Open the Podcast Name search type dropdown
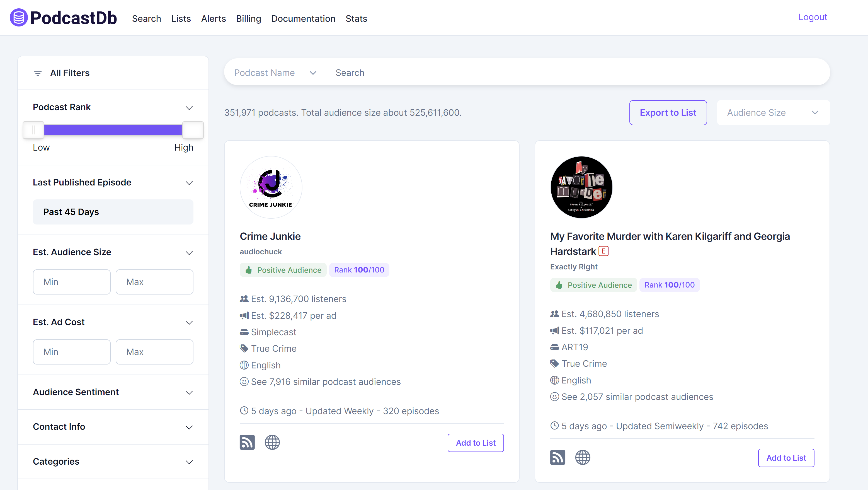 pyautogui.click(x=275, y=73)
